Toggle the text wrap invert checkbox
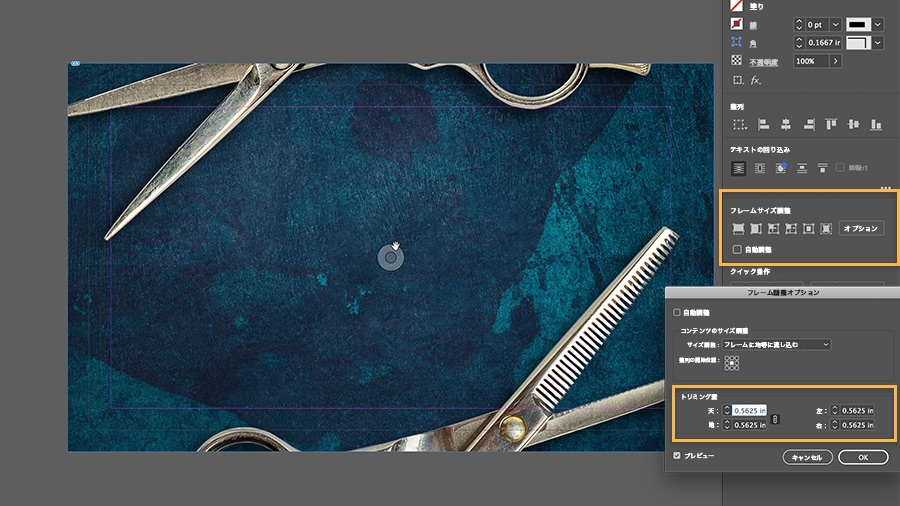 pos(840,168)
